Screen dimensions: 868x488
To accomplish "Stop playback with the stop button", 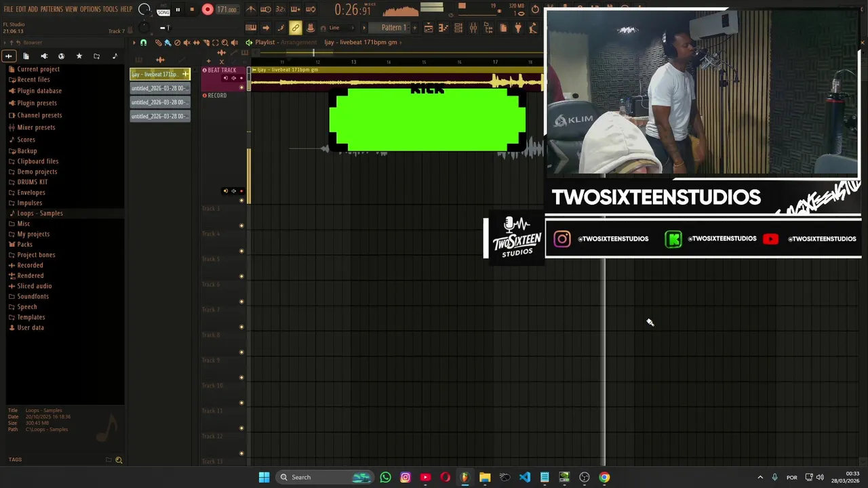I will pyautogui.click(x=192, y=9).
